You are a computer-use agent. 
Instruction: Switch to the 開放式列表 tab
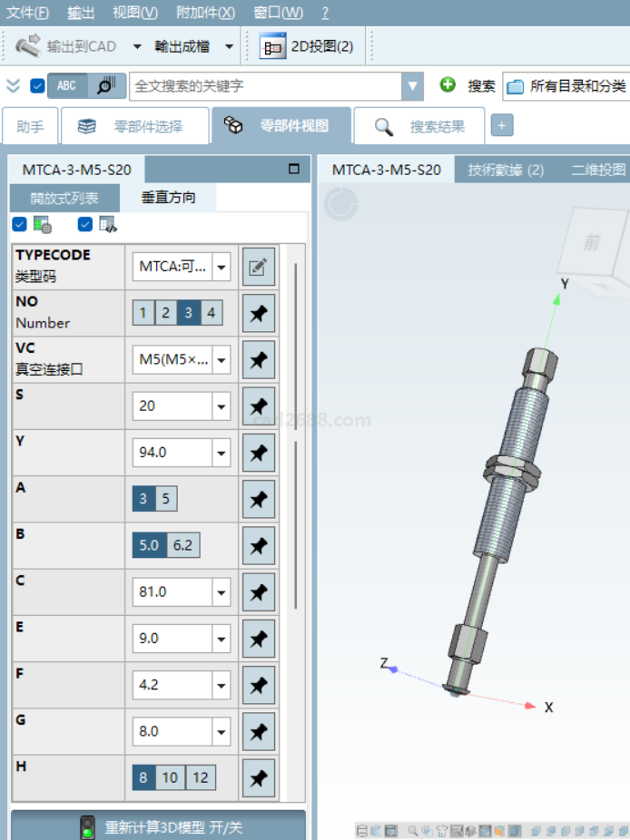(x=64, y=198)
